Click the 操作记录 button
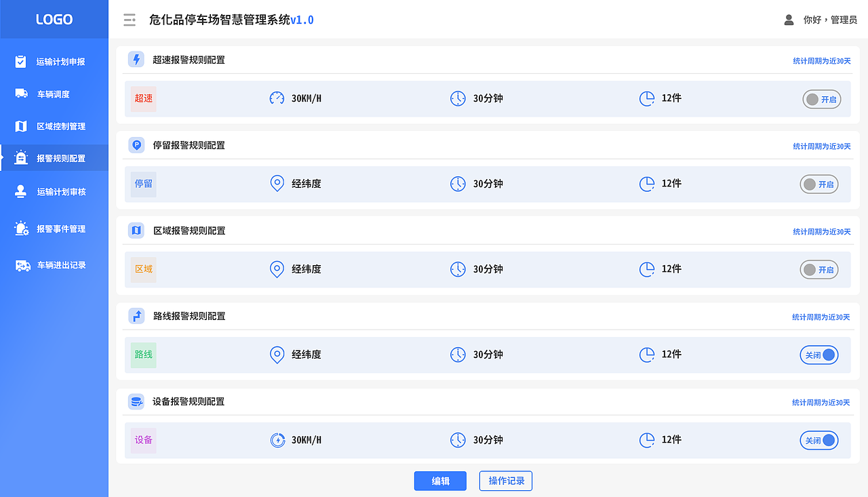 [506, 481]
